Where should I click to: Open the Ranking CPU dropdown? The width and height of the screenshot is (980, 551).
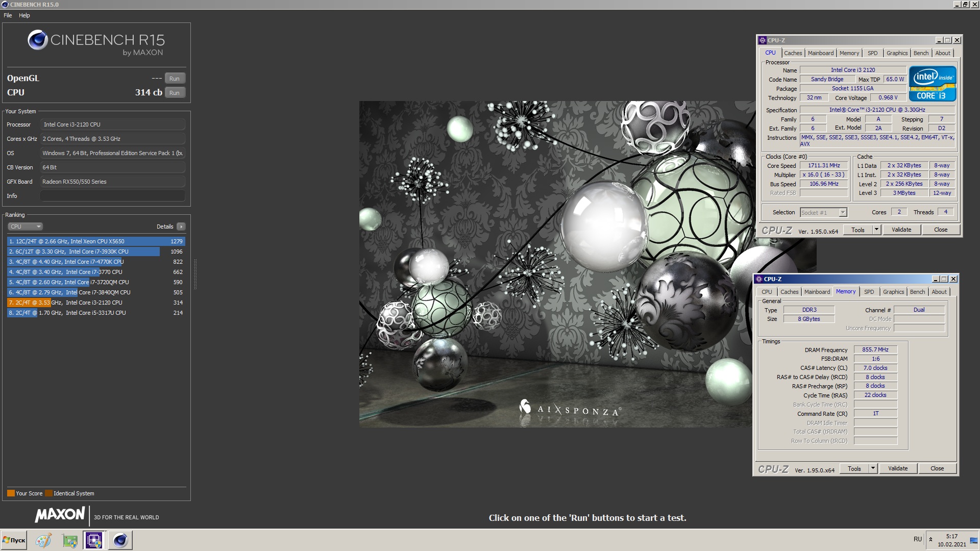[25, 227]
